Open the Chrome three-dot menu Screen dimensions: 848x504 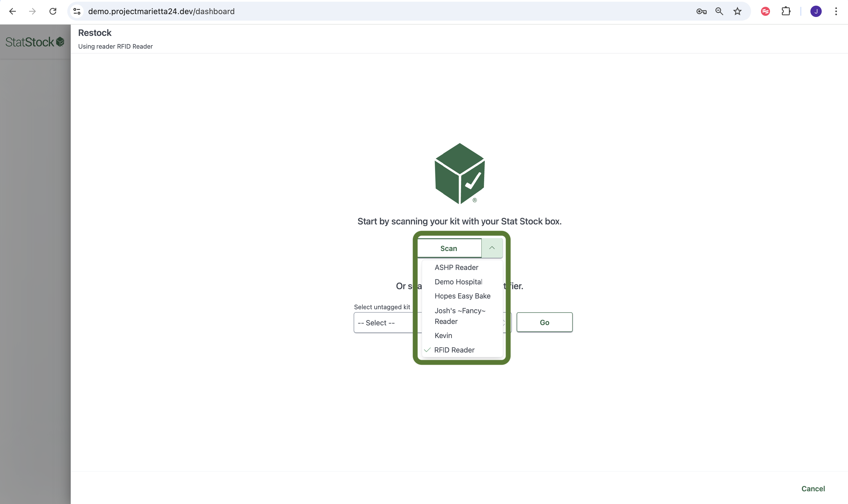pyautogui.click(x=836, y=11)
